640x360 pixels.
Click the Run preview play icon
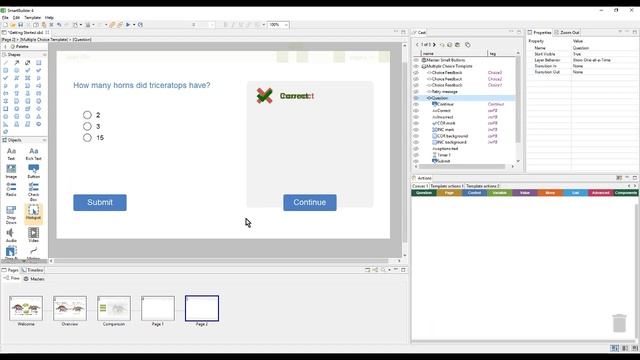(128, 25)
